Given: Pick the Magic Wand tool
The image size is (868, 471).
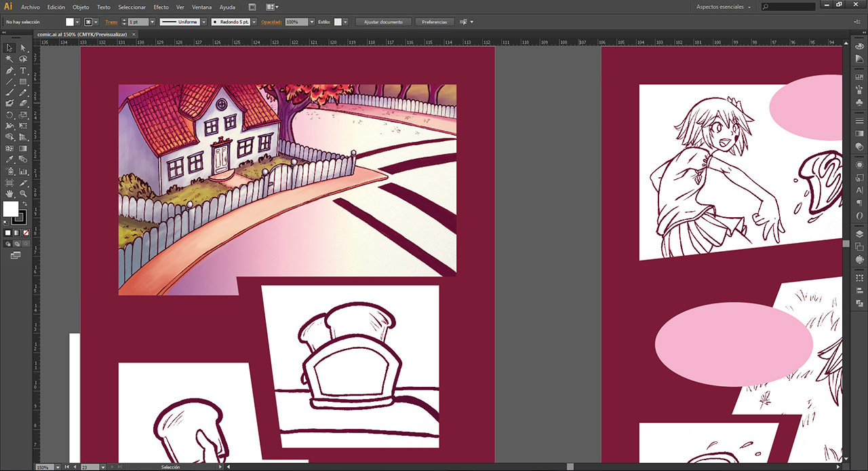Looking at the screenshot, I should [x=9, y=59].
